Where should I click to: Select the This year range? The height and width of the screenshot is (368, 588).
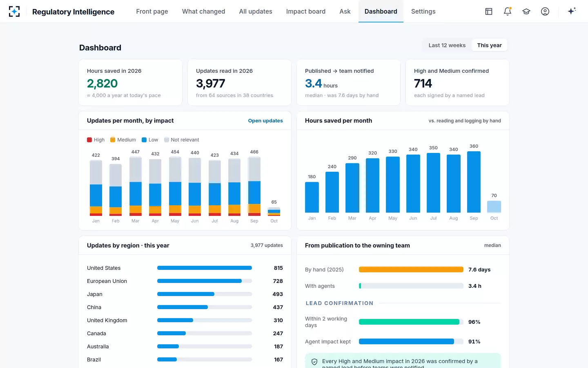point(489,45)
